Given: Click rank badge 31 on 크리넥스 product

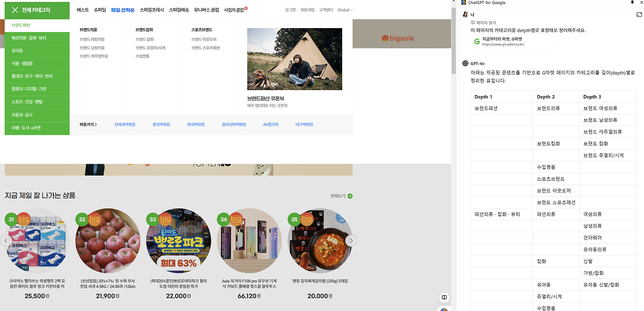Looking at the screenshot, I should (x=12, y=219).
